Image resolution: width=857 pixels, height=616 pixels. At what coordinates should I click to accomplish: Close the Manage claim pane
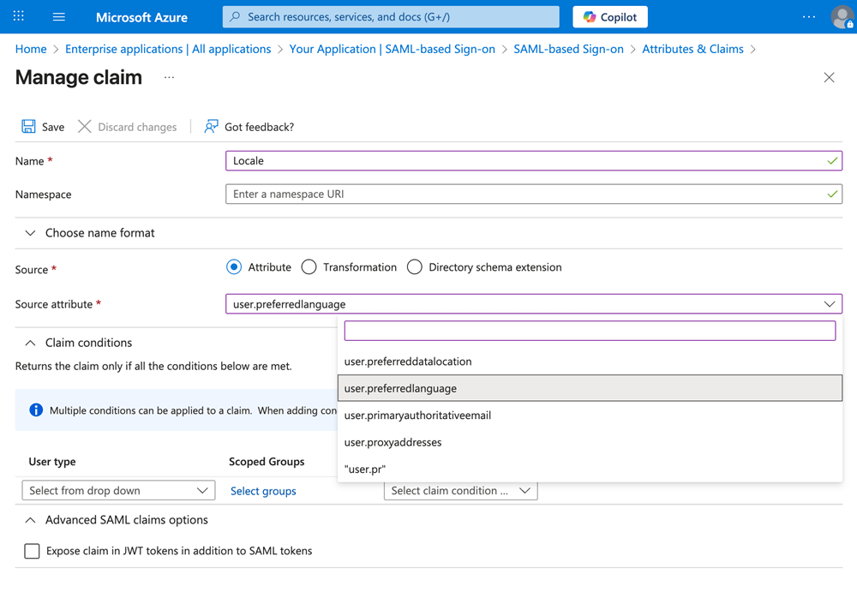tap(829, 77)
